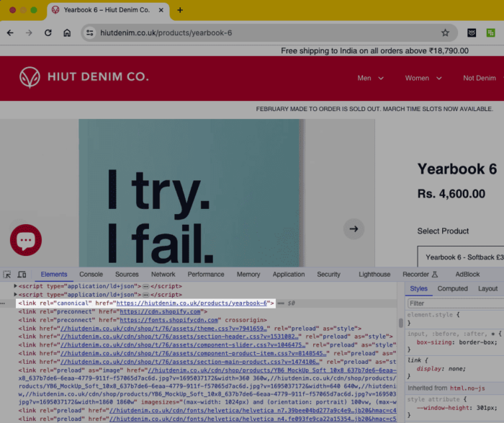Toggle the device toolbar

22,275
